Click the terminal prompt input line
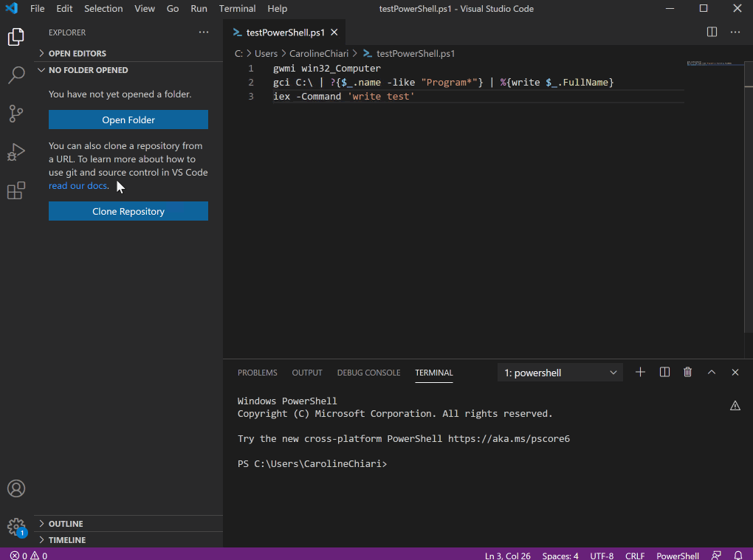The width and height of the screenshot is (753, 560). [x=312, y=463]
